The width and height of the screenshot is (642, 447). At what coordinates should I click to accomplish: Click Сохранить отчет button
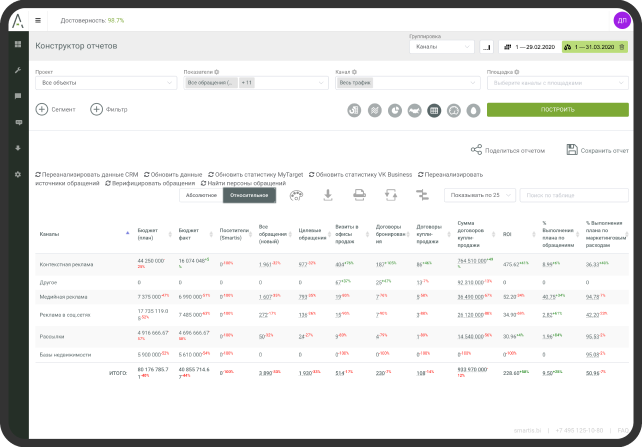point(597,150)
